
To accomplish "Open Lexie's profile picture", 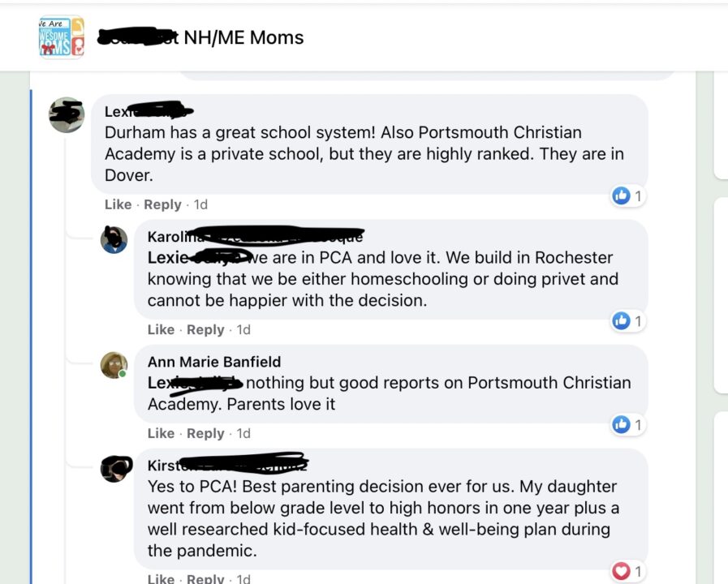I will coord(67,115).
